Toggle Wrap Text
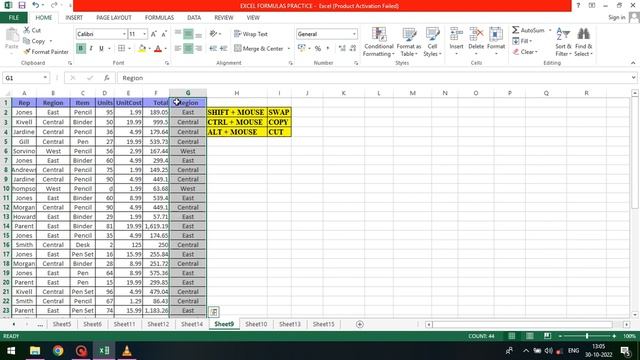This screenshot has height=360, width=640. [251, 34]
